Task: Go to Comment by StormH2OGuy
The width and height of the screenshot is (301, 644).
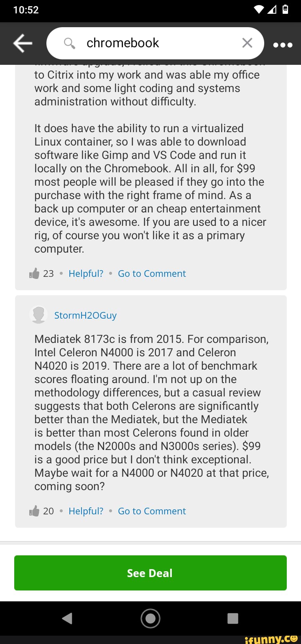Action: (x=152, y=511)
